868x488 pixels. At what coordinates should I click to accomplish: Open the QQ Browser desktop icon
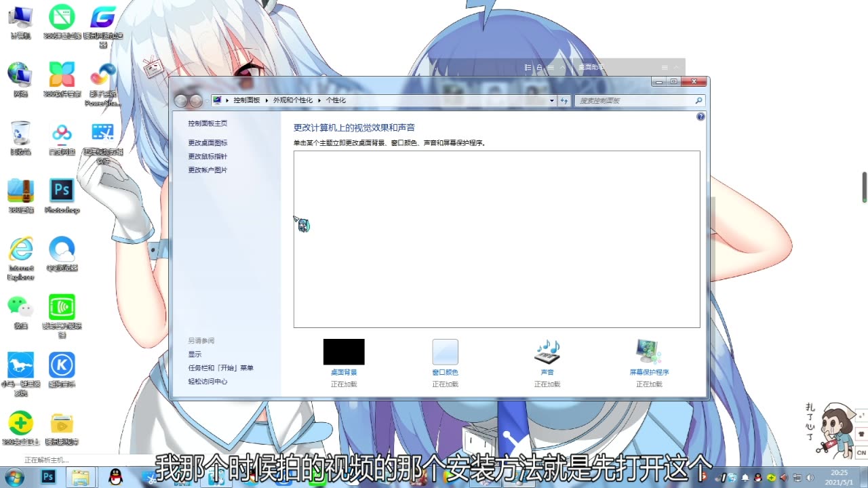point(62,253)
